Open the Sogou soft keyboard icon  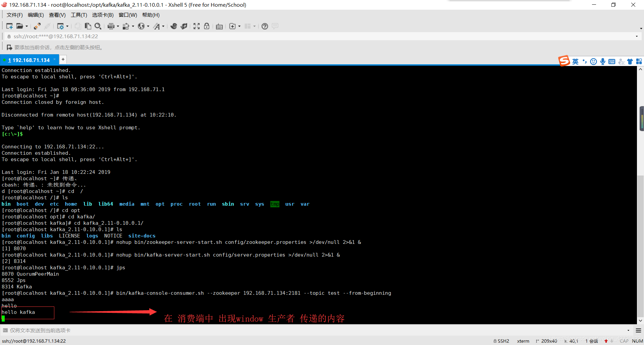[612, 61]
